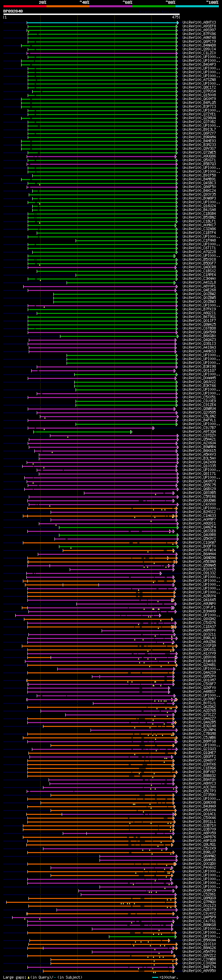
Task: Select the label UniRef100_B6K615
Action: pyautogui.click(x=199, y=451)
